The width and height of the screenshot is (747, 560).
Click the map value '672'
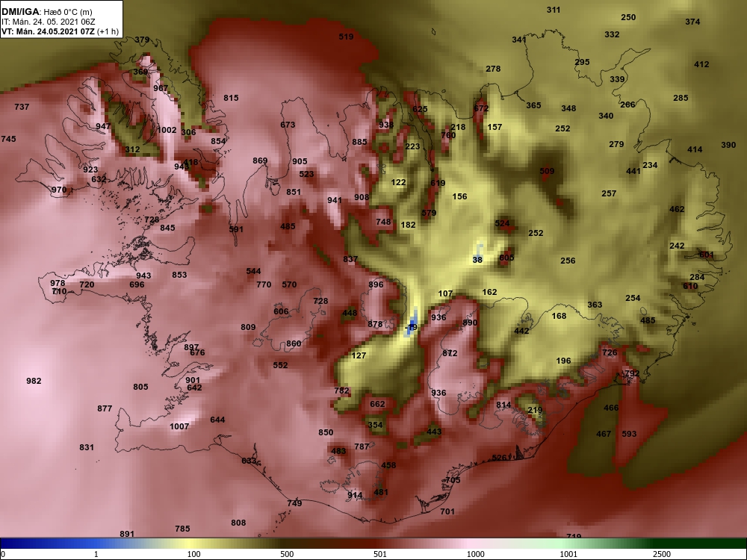coord(481,108)
